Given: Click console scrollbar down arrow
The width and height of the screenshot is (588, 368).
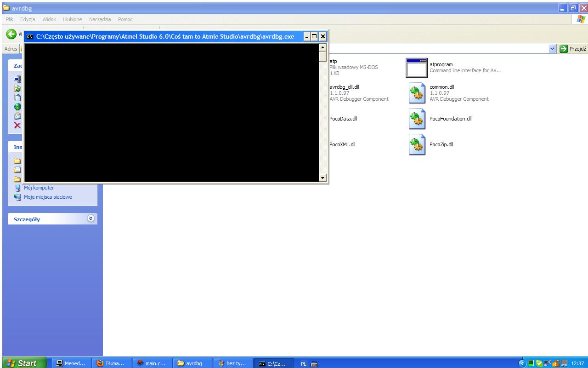Looking at the screenshot, I should (x=322, y=178).
